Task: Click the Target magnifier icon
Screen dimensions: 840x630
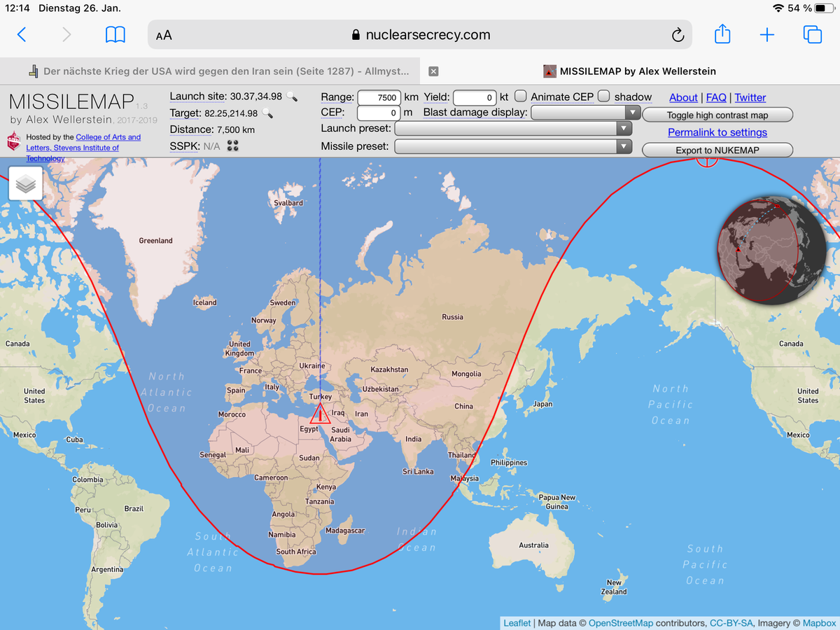Action: pyautogui.click(x=267, y=113)
